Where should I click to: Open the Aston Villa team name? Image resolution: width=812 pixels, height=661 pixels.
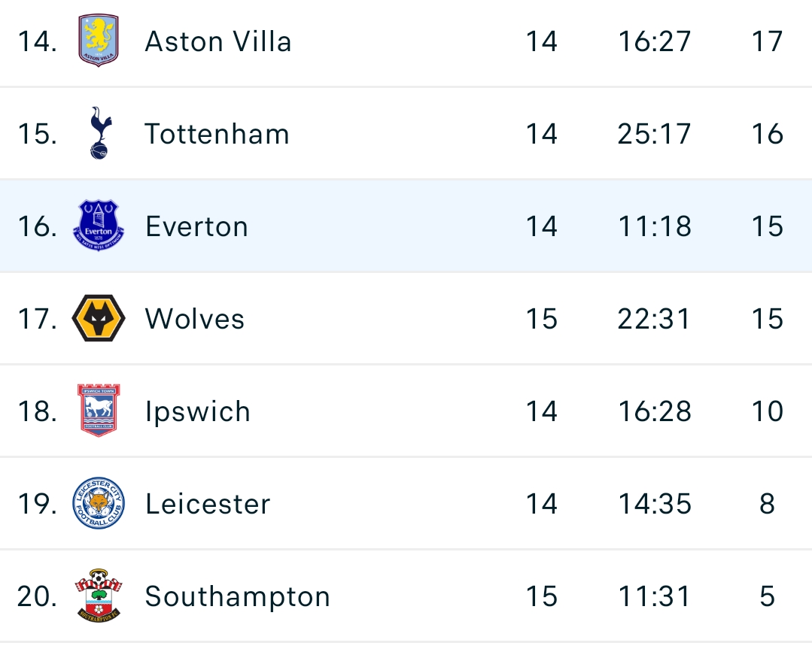218,41
